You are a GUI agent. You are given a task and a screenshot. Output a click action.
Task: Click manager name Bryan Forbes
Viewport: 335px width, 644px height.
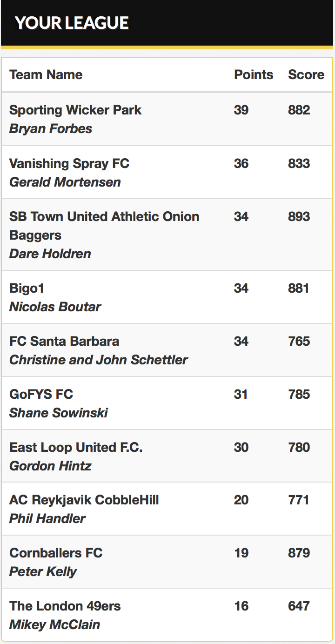[x=51, y=128]
